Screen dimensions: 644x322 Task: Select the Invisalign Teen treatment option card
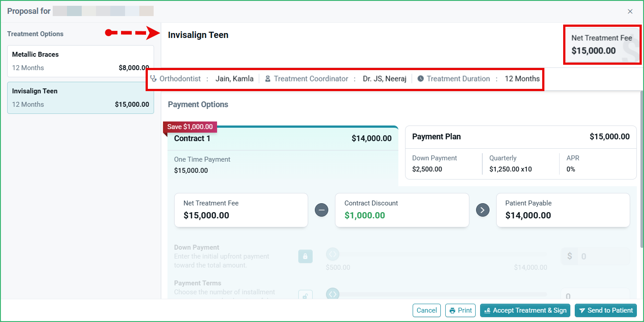point(80,98)
